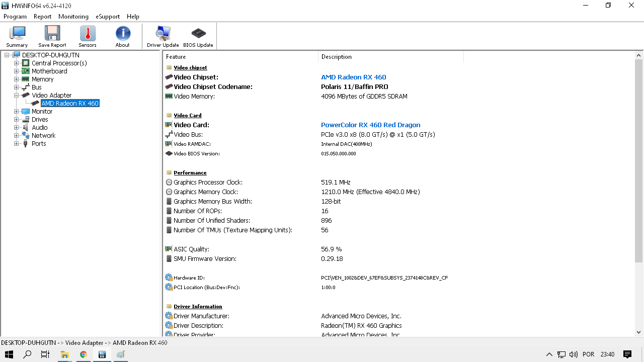Open the Monitoring menu

coord(73,17)
